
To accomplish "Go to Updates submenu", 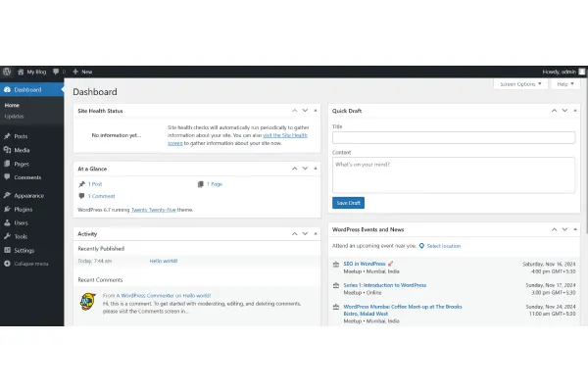I will (x=15, y=116).
